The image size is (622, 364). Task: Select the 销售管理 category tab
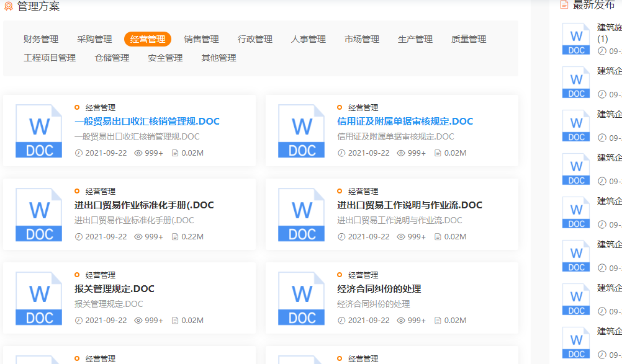(x=202, y=38)
